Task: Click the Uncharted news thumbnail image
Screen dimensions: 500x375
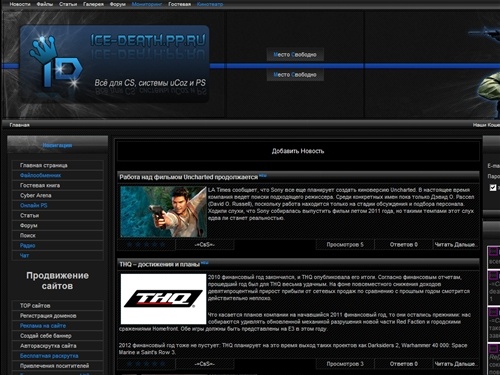Action: [x=163, y=212]
